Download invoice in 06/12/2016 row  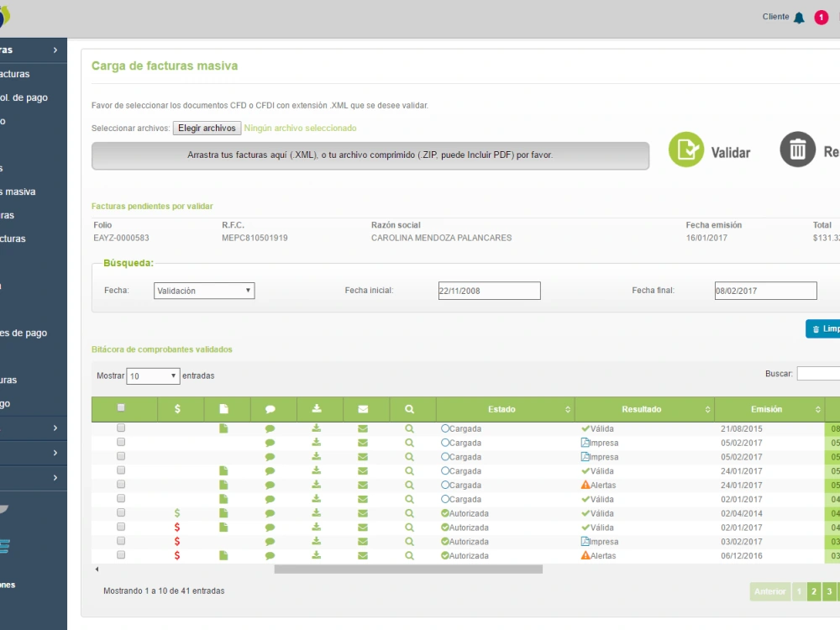[x=317, y=555]
